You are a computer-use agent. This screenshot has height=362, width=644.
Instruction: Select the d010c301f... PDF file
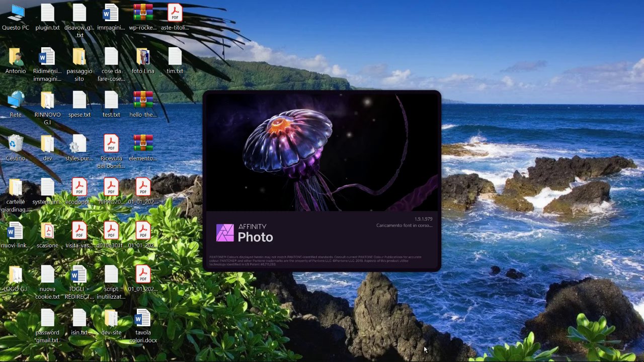[x=111, y=235]
